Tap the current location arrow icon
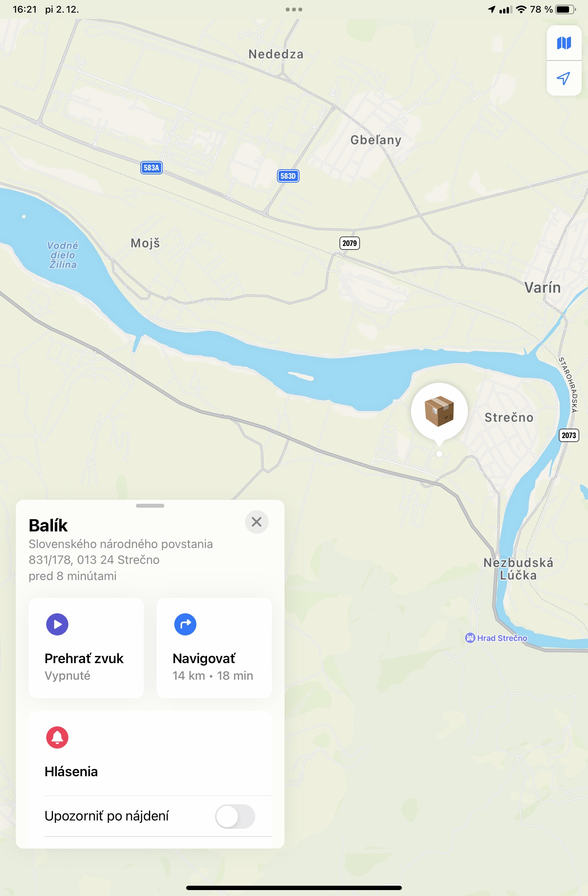Screen dimensions: 588x896 tap(564, 78)
